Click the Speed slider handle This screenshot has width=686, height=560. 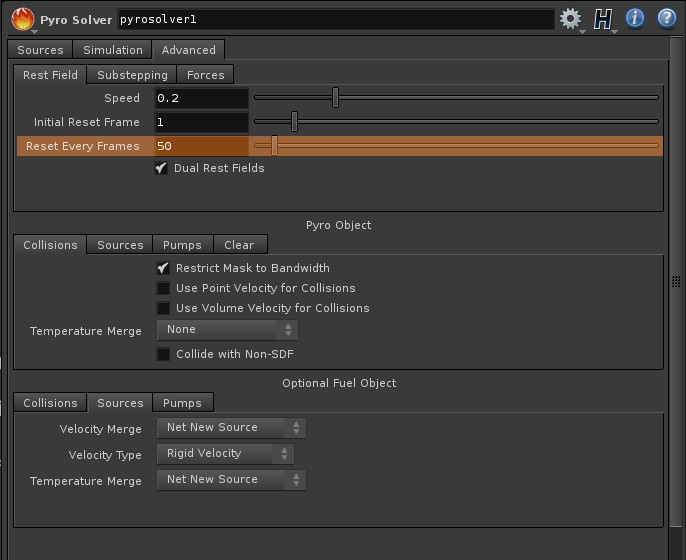(335, 98)
